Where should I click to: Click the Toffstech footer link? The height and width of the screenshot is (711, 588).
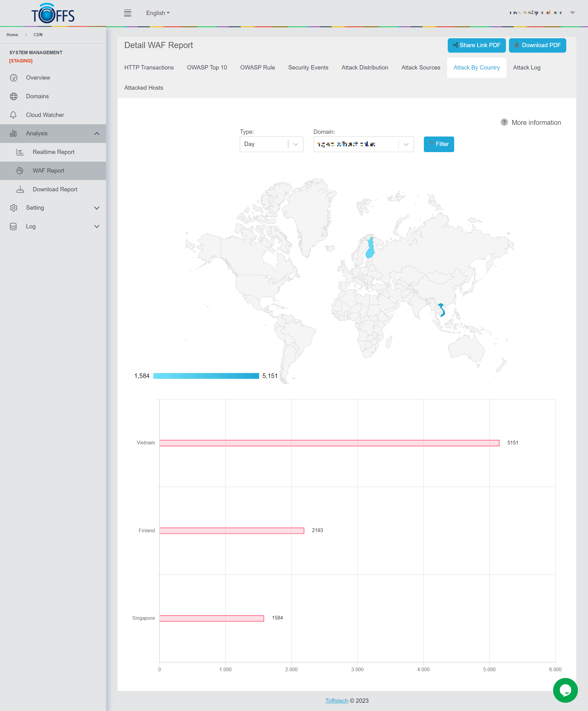(x=336, y=701)
